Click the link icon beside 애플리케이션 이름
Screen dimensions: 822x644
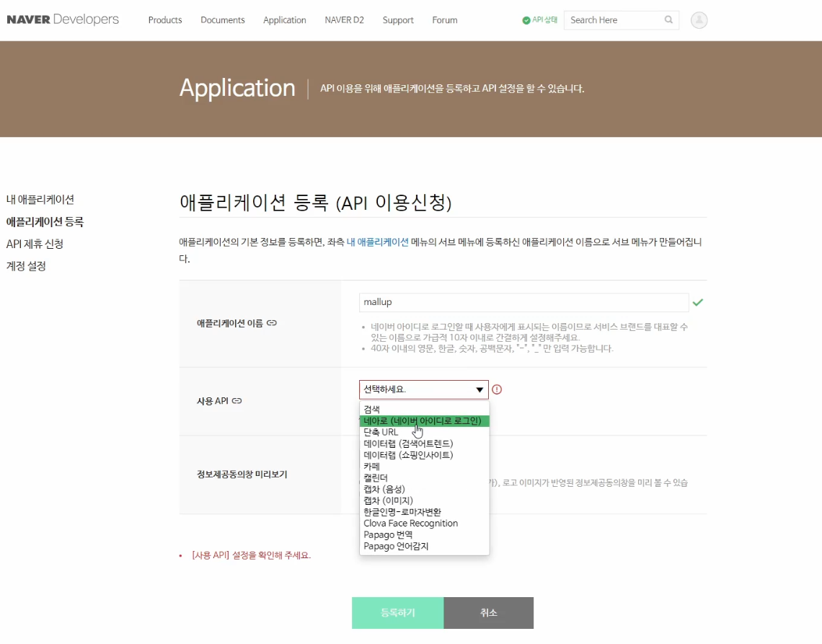pos(272,323)
